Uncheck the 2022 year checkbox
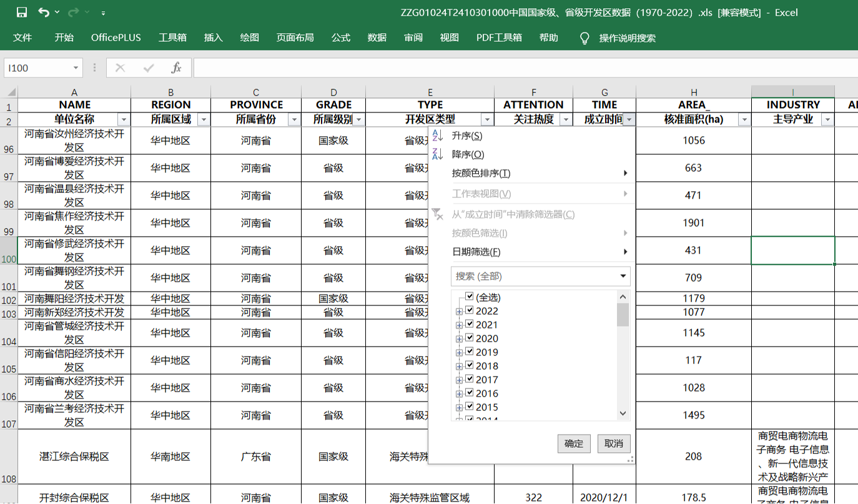Viewport: 858px width, 504px height. pyautogui.click(x=470, y=310)
